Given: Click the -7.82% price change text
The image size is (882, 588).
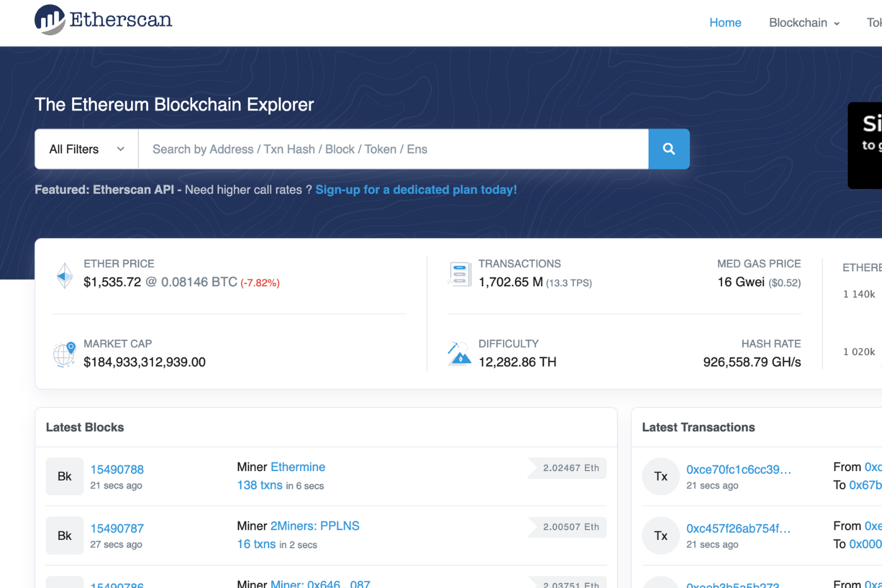Looking at the screenshot, I should pos(260,283).
